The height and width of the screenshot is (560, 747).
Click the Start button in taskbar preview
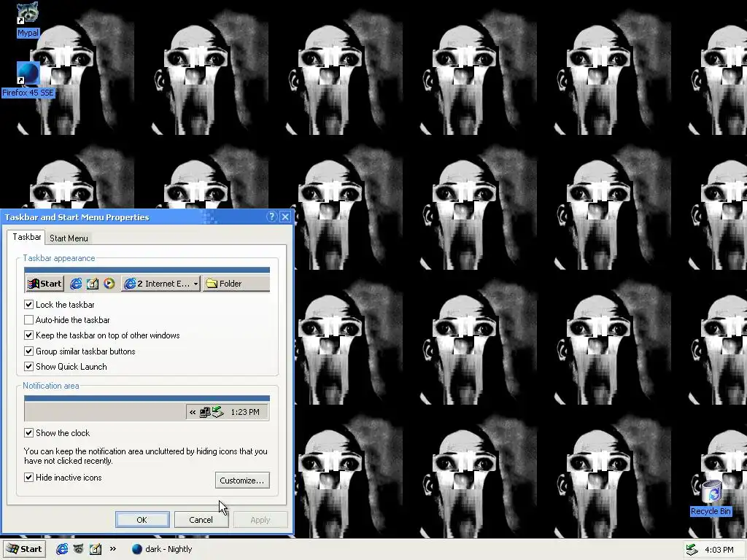pos(44,284)
